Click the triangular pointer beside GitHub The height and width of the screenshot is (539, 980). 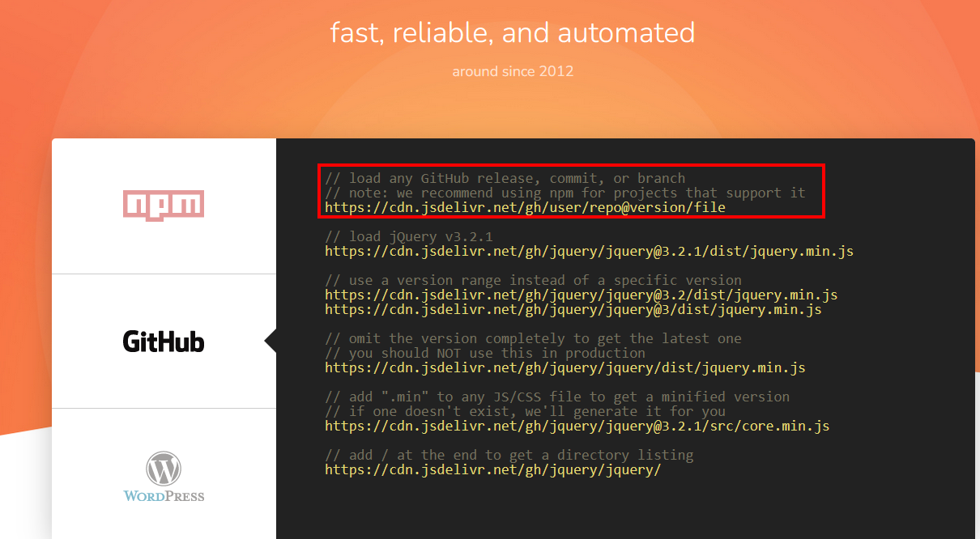[x=271, y=342]
